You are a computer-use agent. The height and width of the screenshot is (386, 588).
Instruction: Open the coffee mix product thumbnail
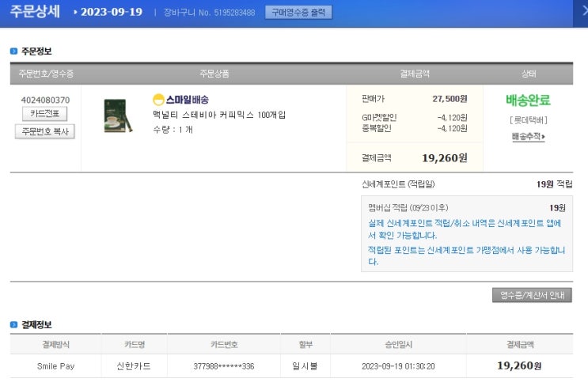click(118, 115)
